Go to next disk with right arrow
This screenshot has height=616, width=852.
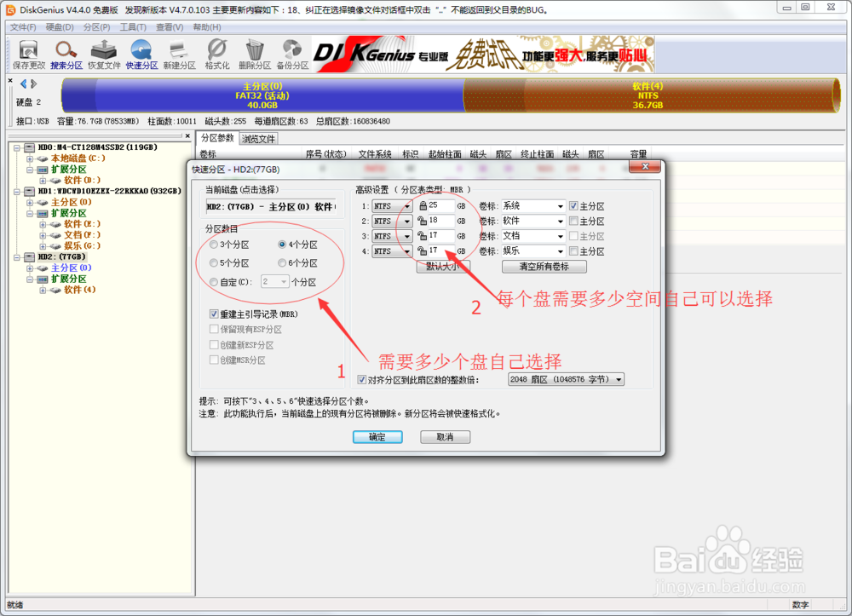coord(34,83)
